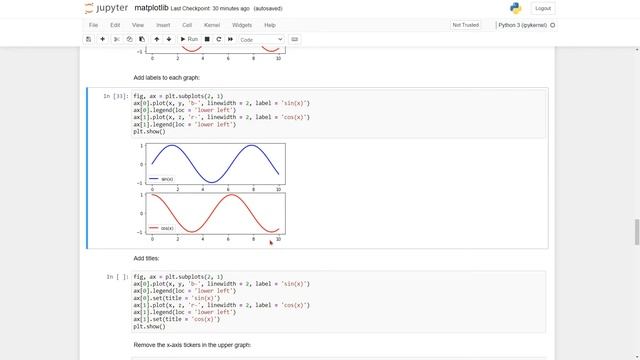
Task: Open the Insert menu
Action: [x=163, y=25]
